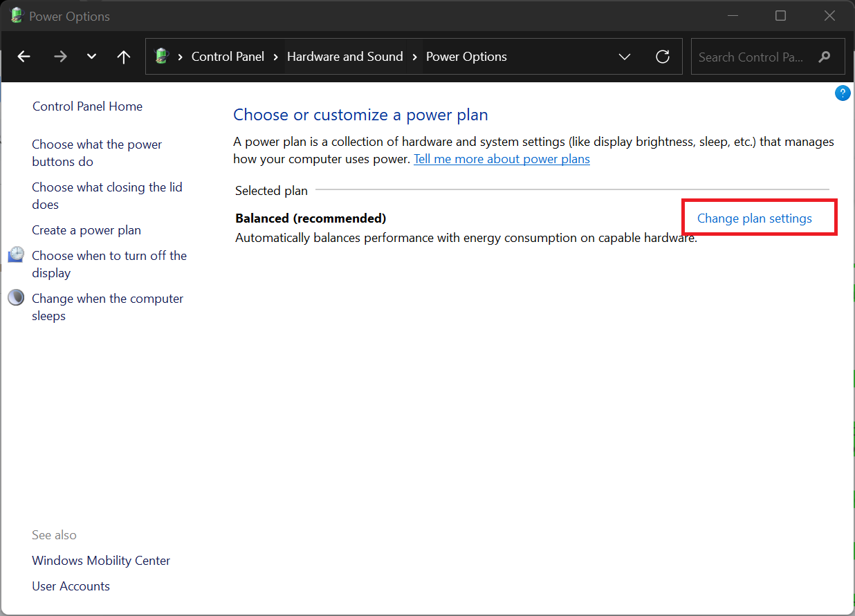This screenshot has height=616, width=855.
Task: Select Hardware and Sound breadcrumb
Action: [x=344, y=57]
